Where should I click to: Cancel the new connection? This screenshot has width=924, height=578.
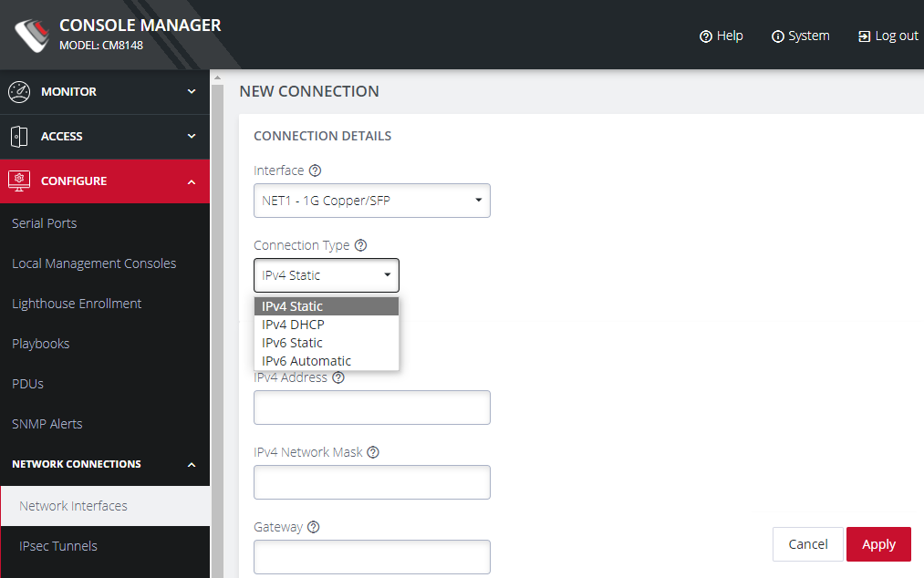point(807,543)
